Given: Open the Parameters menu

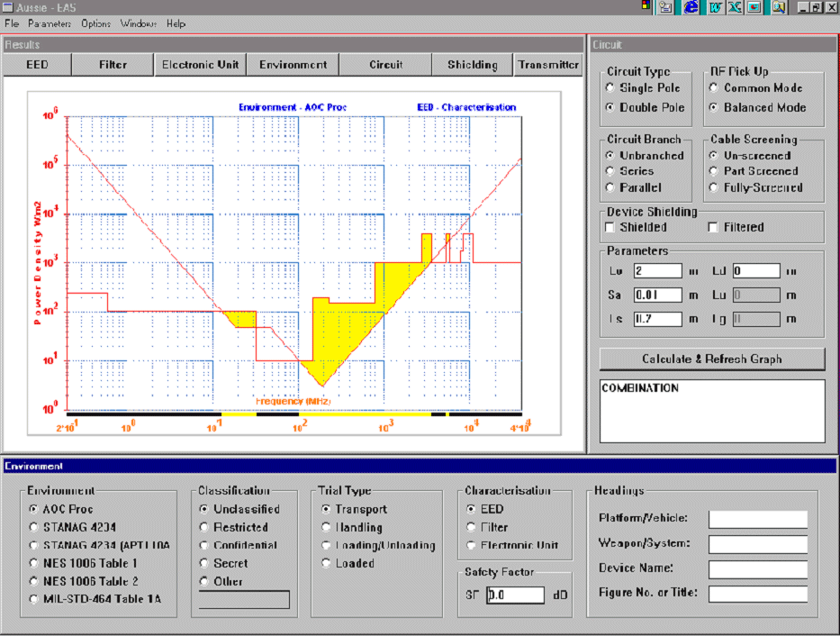Looking at the screenshot, I should pyautogui.click(x=50, y=23).
